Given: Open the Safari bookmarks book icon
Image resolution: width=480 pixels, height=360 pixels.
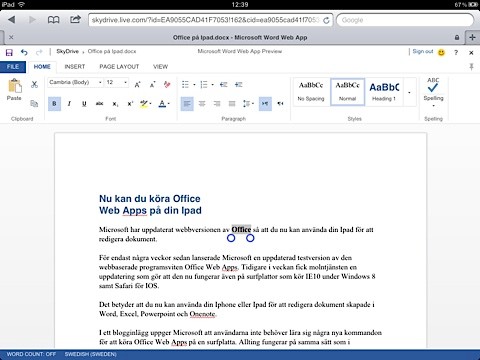Looking at the screenshot, I should 54,20.
